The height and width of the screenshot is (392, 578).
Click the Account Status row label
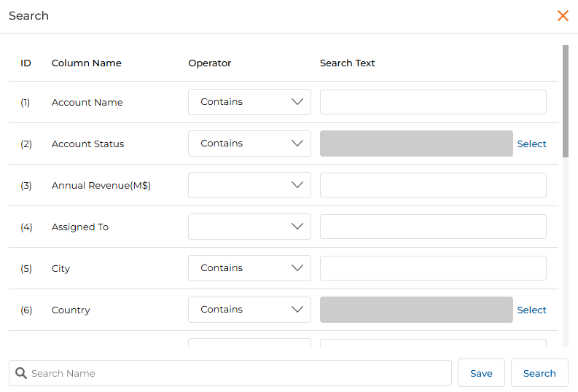(87, 144)
